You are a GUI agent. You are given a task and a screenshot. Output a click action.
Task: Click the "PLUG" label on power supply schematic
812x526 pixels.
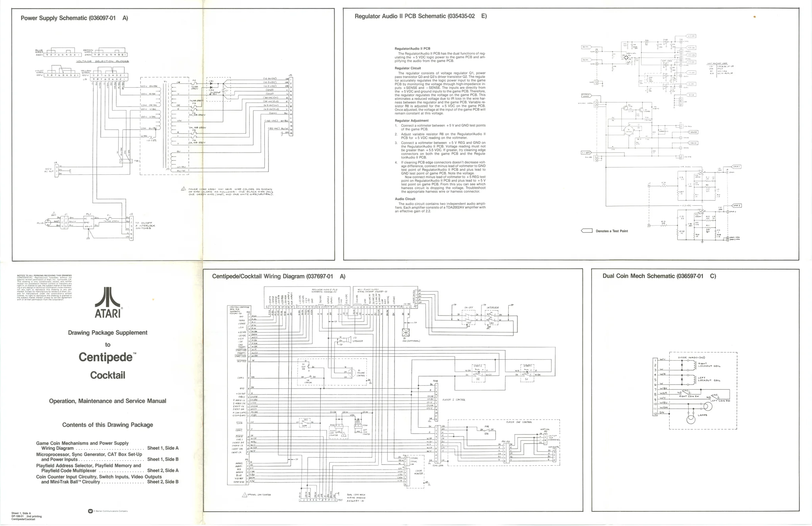coord(40,223)
